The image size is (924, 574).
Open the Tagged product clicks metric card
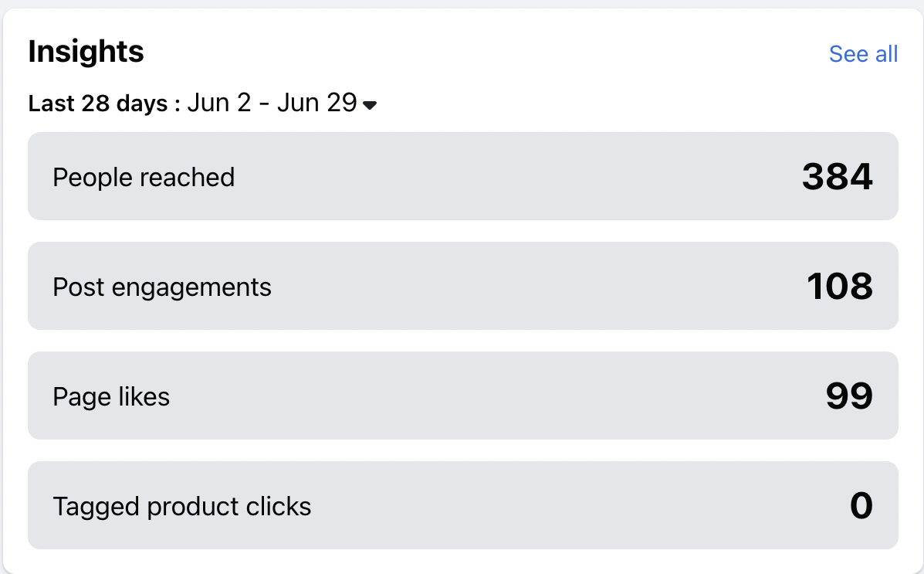(x=463, y=507)
